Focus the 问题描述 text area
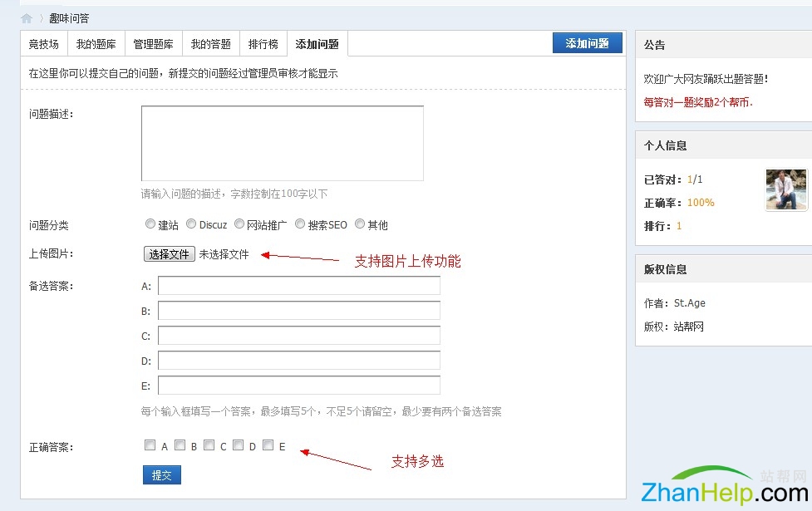The image size is (812, 511). point(283,144)
